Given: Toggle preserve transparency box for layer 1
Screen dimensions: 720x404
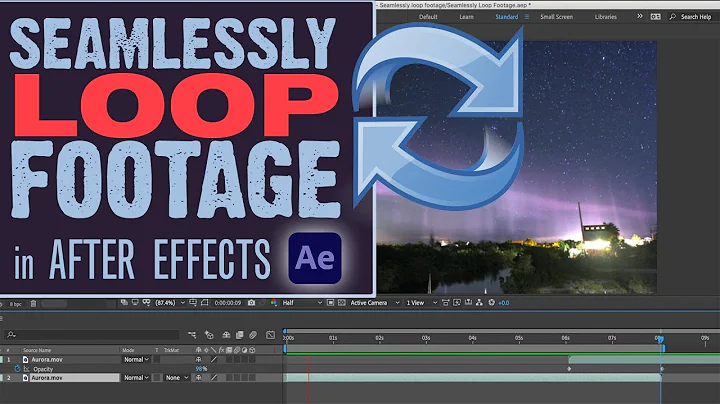Looking at the screenshot, I should tap(157, 359).
